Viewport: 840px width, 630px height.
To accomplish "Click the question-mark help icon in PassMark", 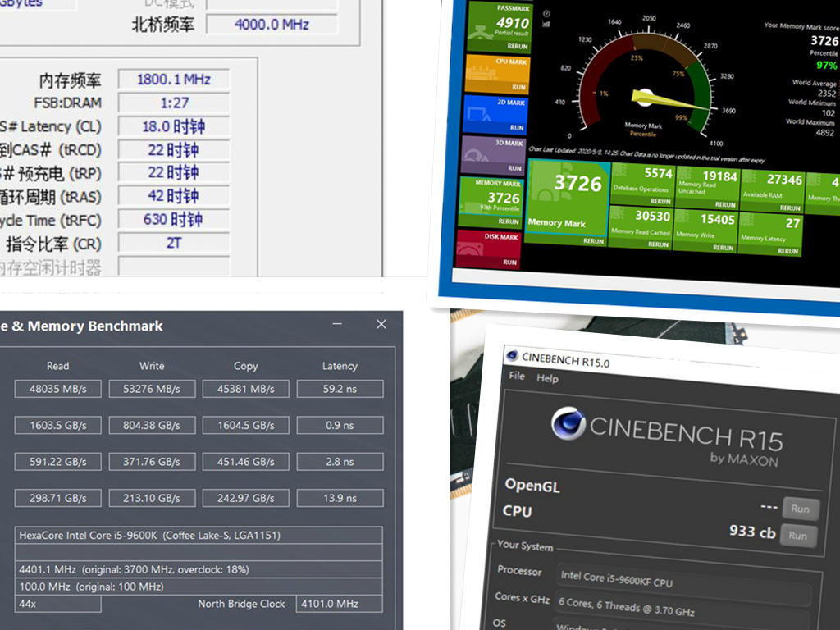I will pos(546,14).
